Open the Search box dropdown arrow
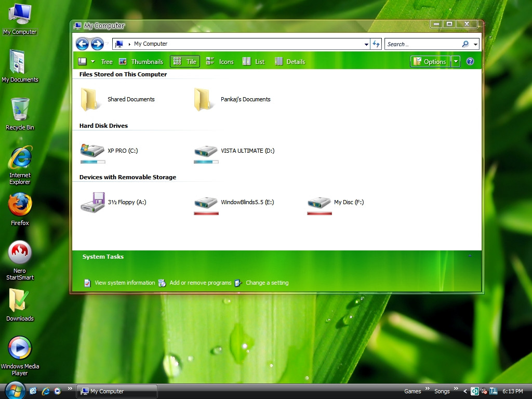532x399 pixels. coord(476,44)
